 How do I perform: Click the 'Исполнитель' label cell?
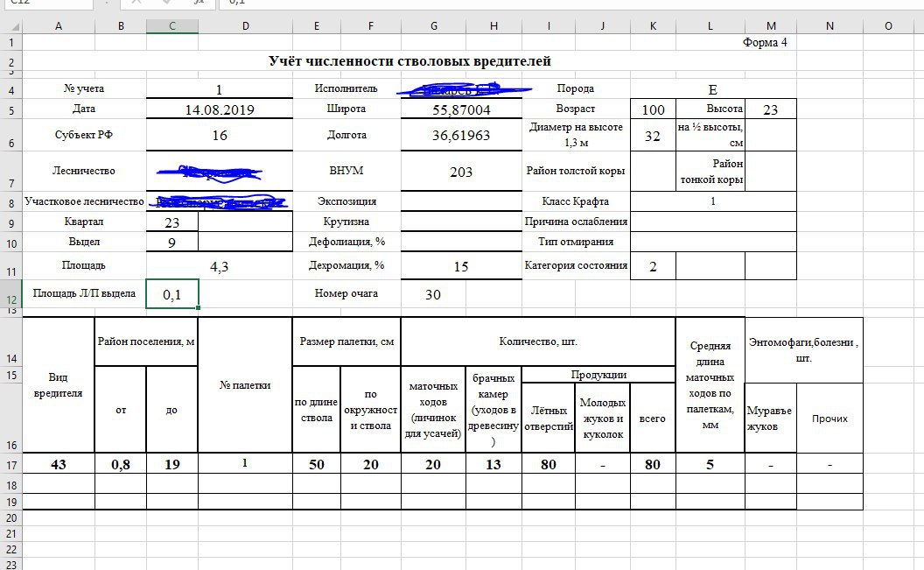point(346,88)
